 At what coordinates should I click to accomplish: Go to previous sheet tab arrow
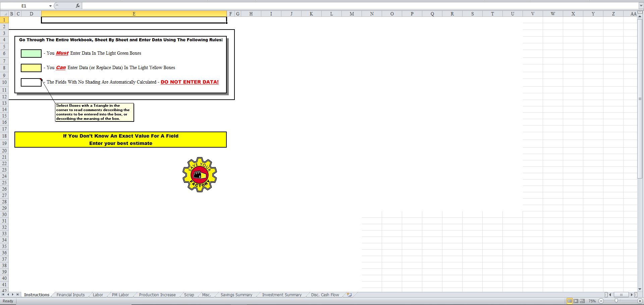click(8, 295)
